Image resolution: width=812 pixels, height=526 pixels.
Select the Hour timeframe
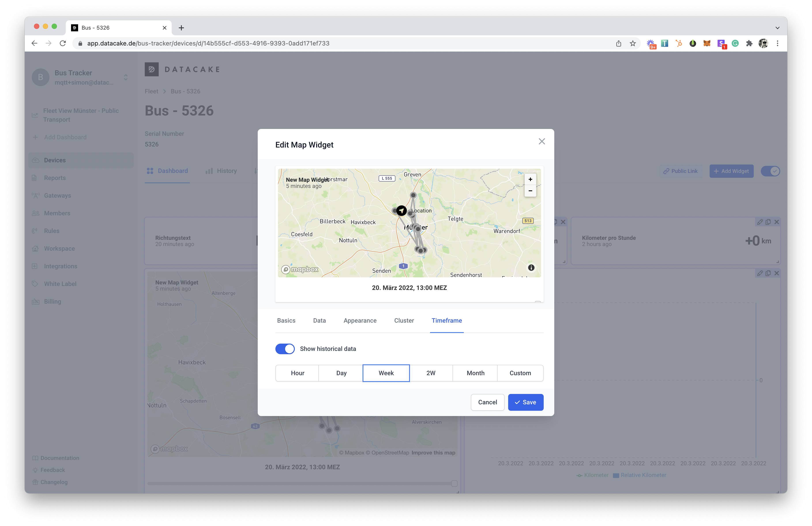click(x=297, y=373)
